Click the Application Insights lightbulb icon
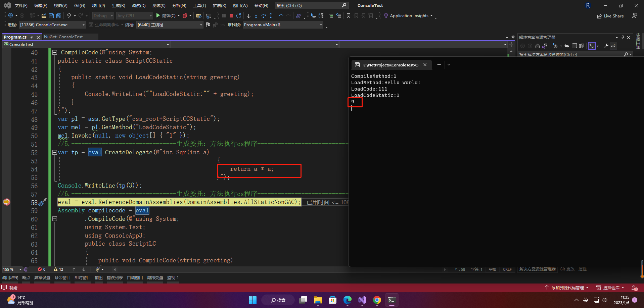 coord(386,16)
